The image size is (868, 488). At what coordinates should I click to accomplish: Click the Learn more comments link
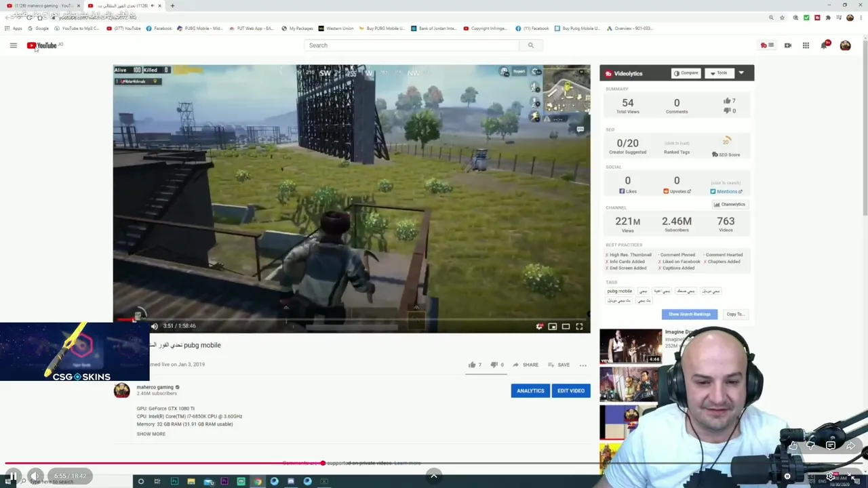click(x=408, y=463)
